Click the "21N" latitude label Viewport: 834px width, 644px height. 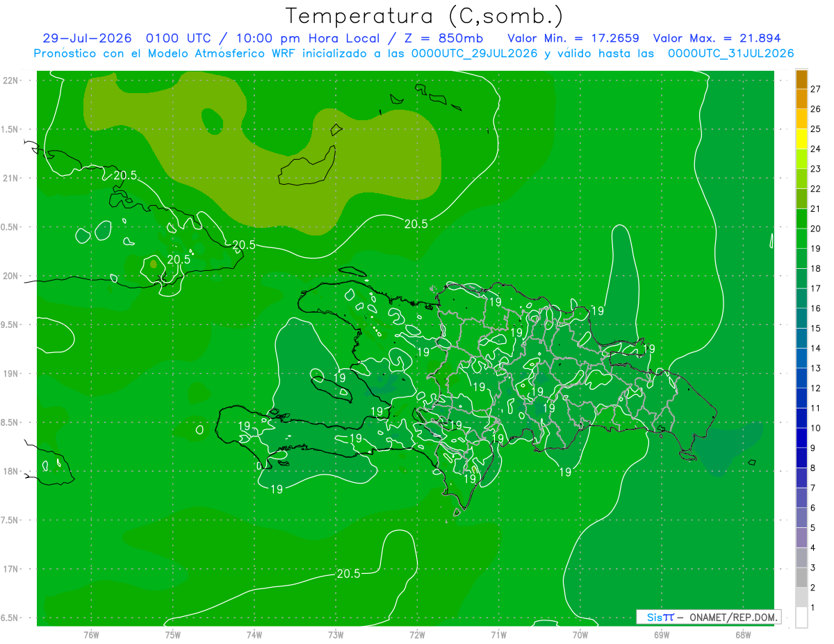tap(10, 179)
